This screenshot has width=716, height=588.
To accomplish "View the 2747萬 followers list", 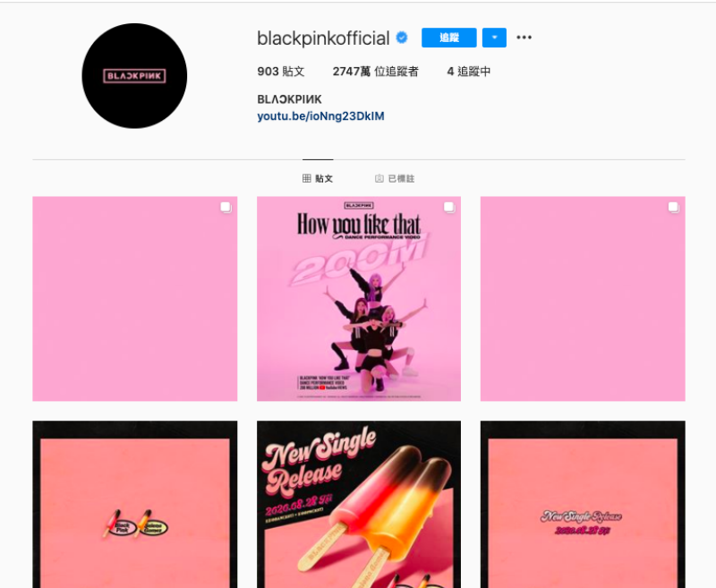I will point(375,72).
